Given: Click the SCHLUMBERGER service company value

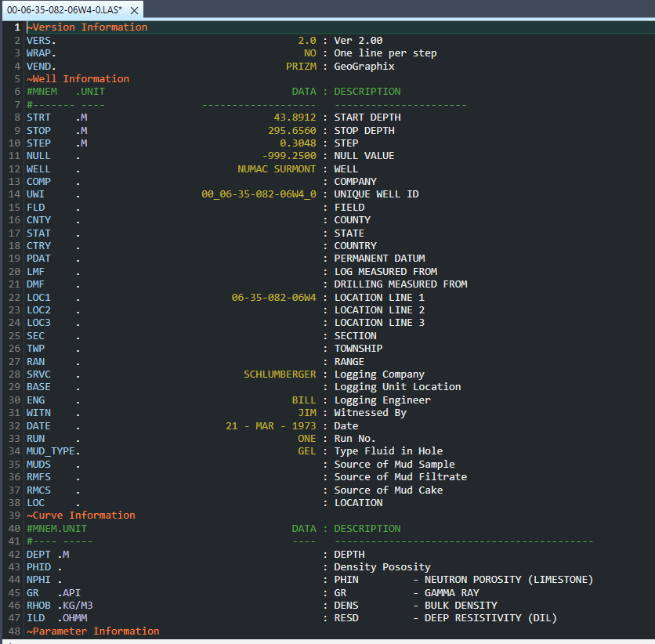Looking at the screenshot, I should [280, 374].
